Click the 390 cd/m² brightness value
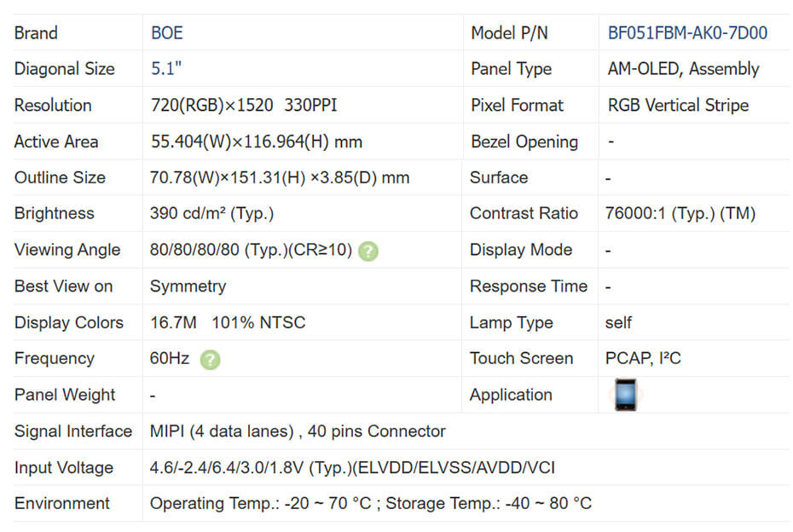This screenshot has height=532, width=793. coord(211,213)
